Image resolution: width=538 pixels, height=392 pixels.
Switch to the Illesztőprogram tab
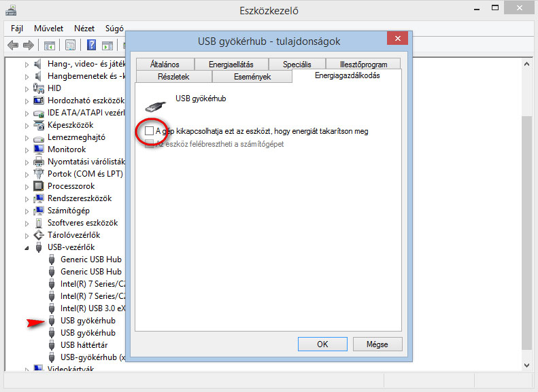tap(363, 65)
